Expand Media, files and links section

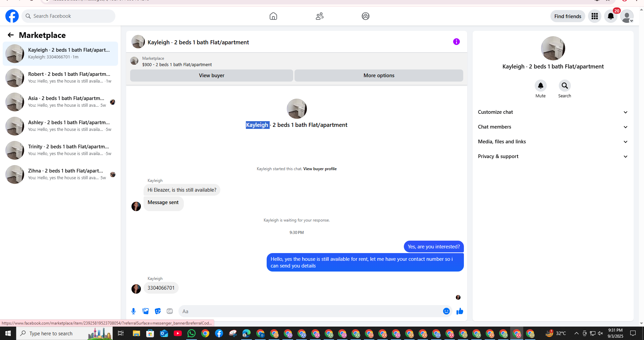pos(553,142)
